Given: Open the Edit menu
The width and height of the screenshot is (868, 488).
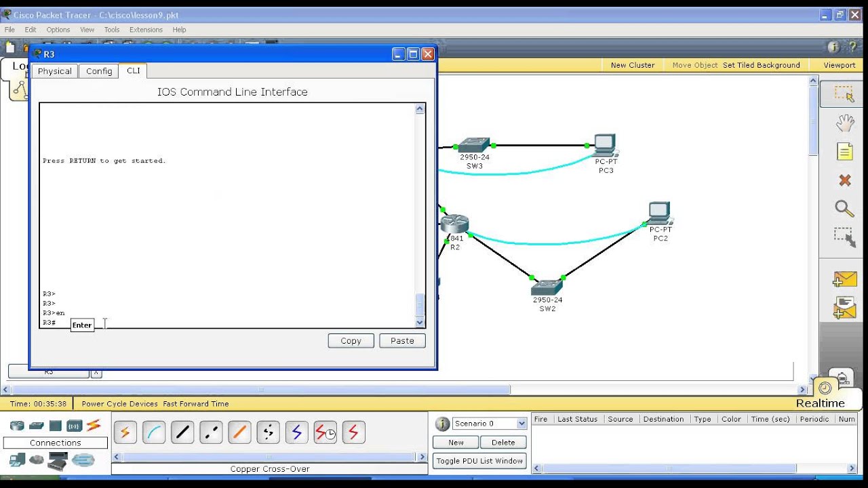Looking at the screenshot, I should [31, 30].
